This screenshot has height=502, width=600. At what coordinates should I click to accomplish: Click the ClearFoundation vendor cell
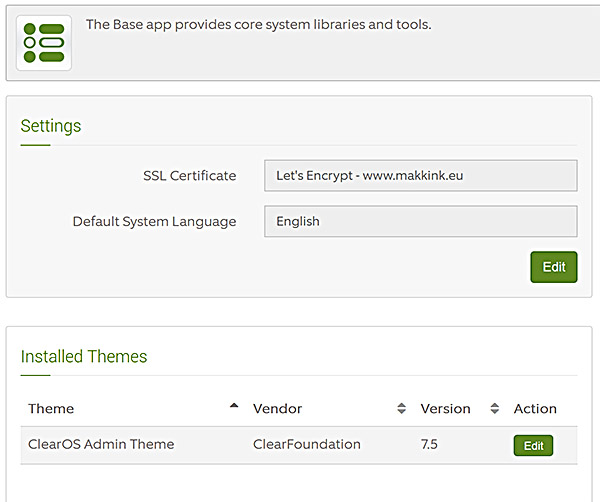point(306,445)
